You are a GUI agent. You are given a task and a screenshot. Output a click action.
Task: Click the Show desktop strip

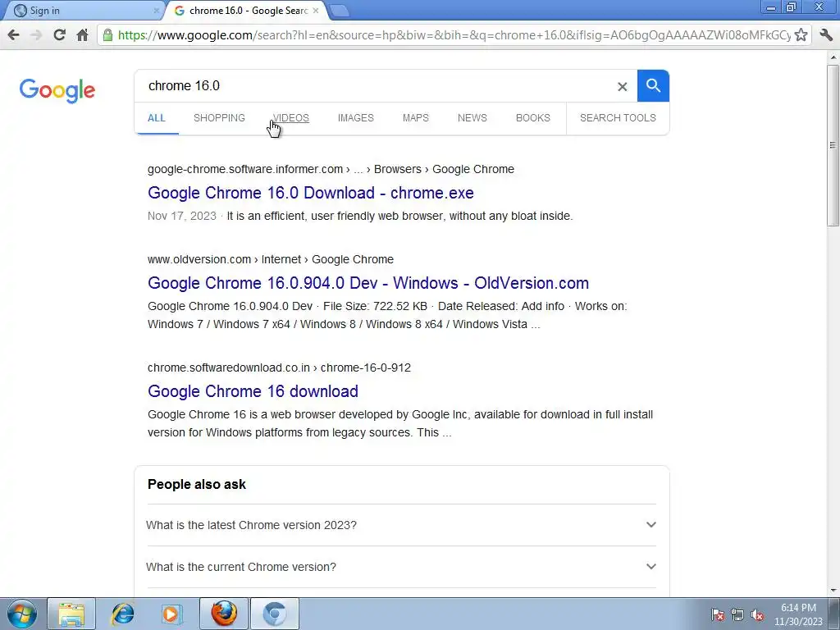836,614
